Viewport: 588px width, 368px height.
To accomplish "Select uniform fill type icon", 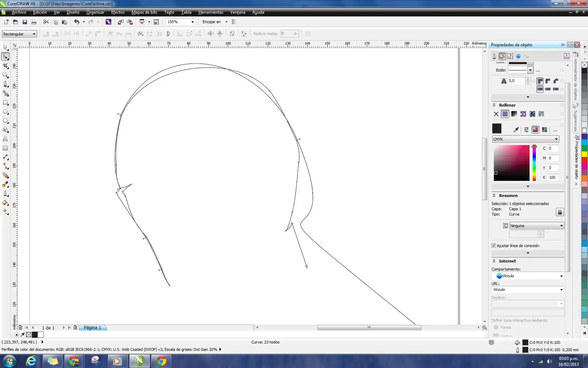I will click(x=505, y=114).
